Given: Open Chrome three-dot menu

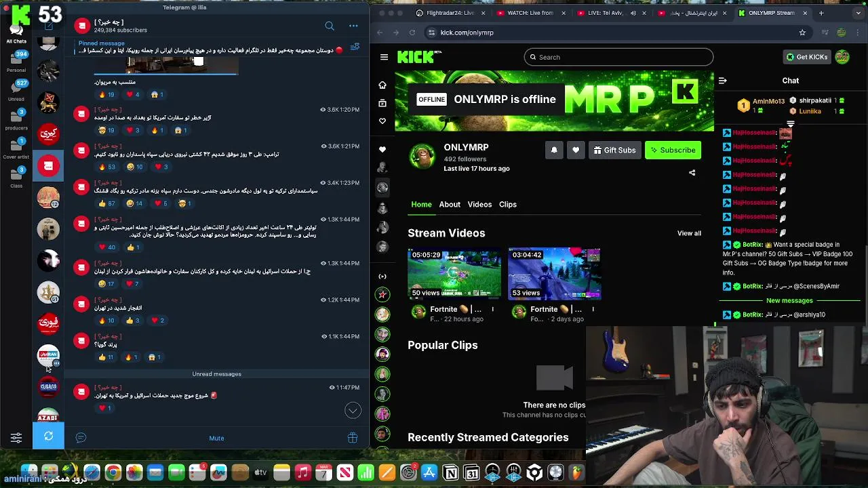Looking at the screenshot, I should (x=858, y=33).
